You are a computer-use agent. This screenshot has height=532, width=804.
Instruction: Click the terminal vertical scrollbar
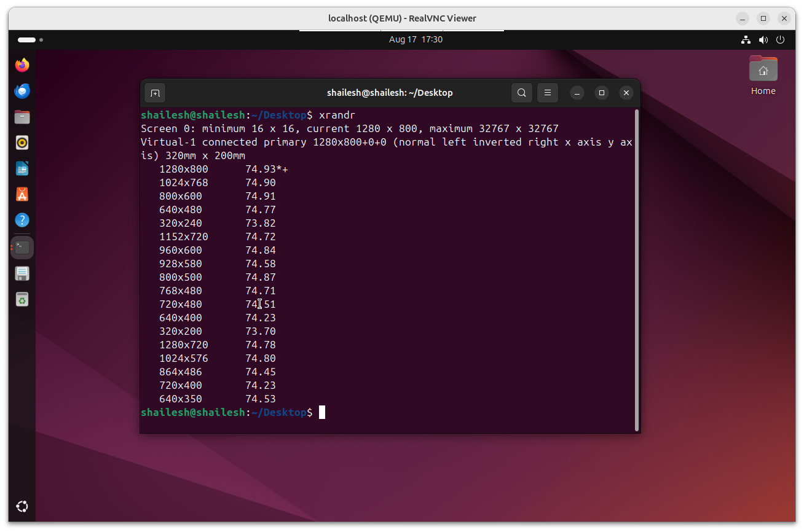636,270
